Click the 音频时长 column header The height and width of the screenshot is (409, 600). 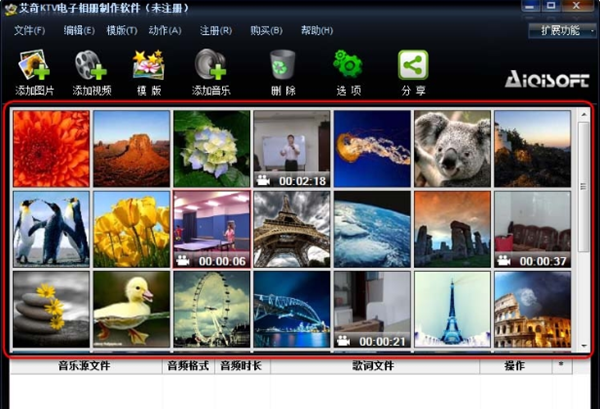(x=242, y=366)
